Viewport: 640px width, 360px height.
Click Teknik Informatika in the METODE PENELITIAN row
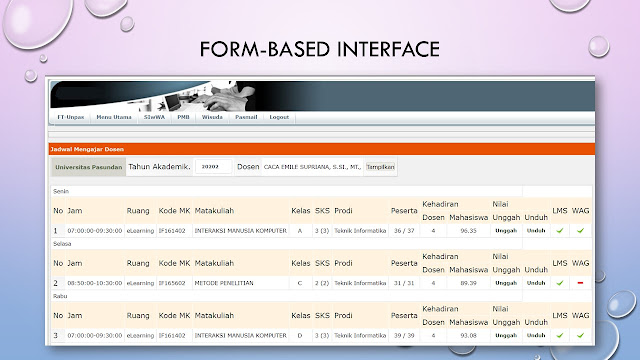tap(360, 283)
